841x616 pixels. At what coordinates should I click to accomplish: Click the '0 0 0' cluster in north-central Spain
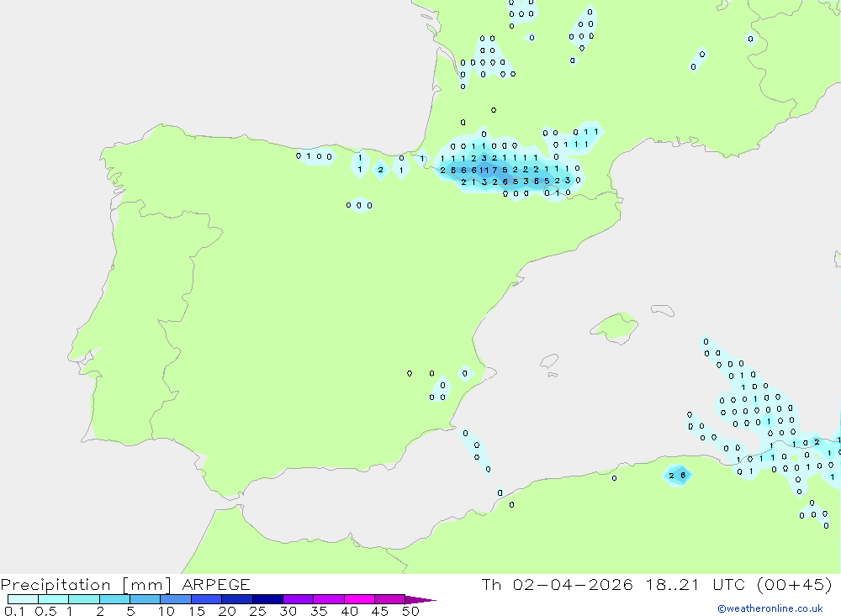click(359, 205)
